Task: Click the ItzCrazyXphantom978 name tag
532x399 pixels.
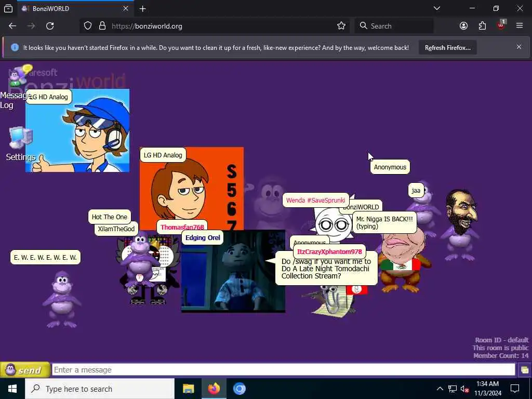Action: (x=329, y=252)
